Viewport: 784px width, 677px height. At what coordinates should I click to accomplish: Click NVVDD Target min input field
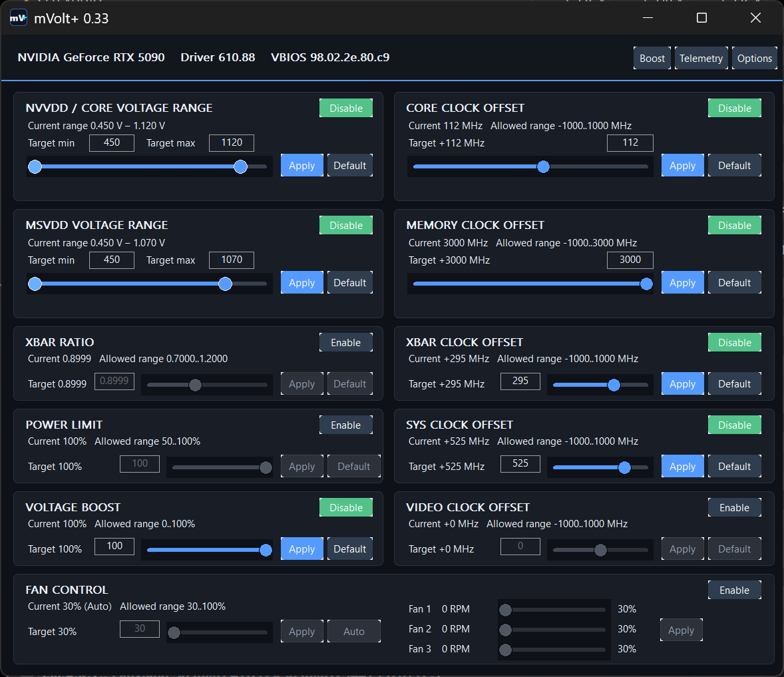pos(112,143)
